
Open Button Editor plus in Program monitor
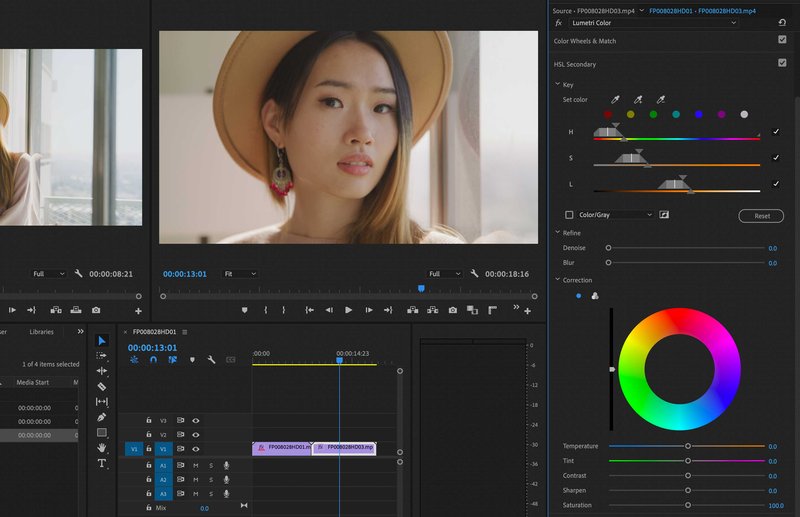click(528, 311)
